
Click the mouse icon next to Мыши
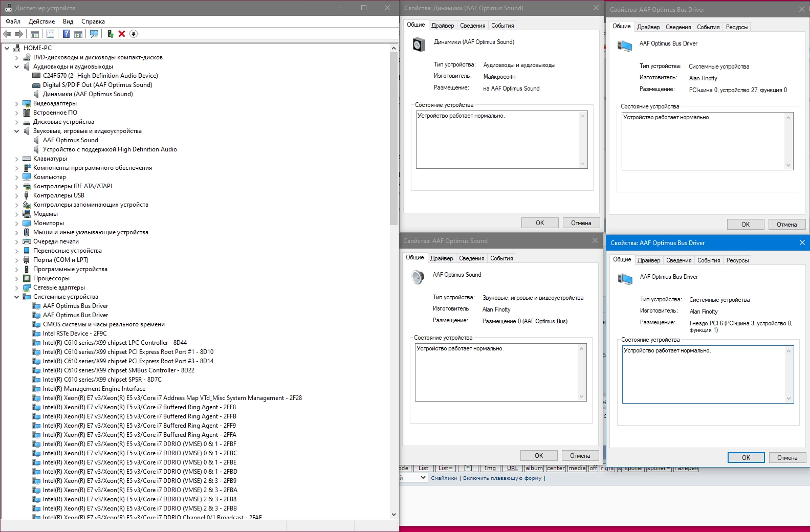point(27,232)
